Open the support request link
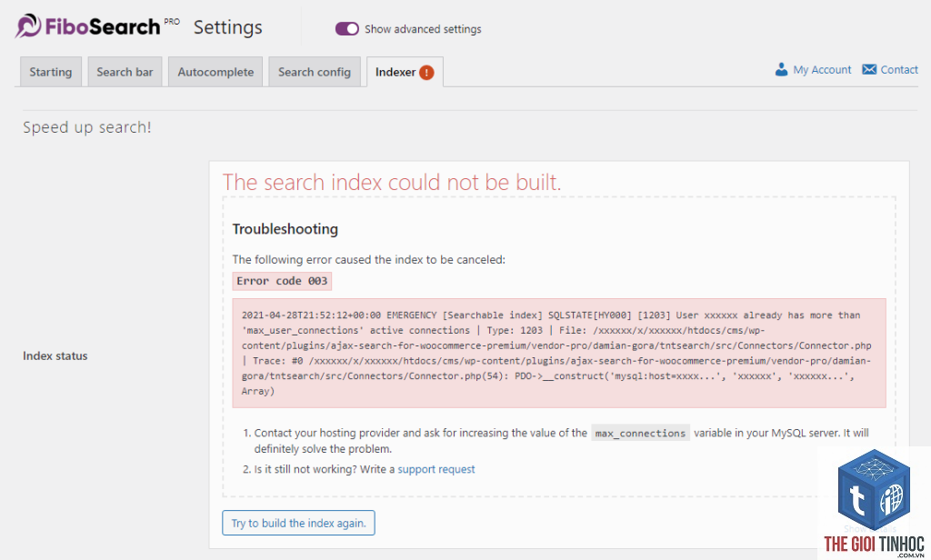This screenshot has height=560, width=931. 435,469
